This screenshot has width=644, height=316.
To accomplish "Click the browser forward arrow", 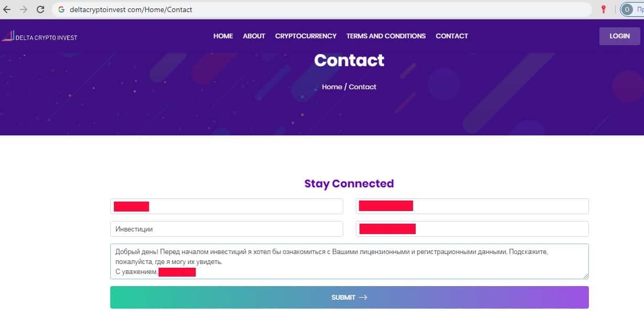I will tap(23, 9).
